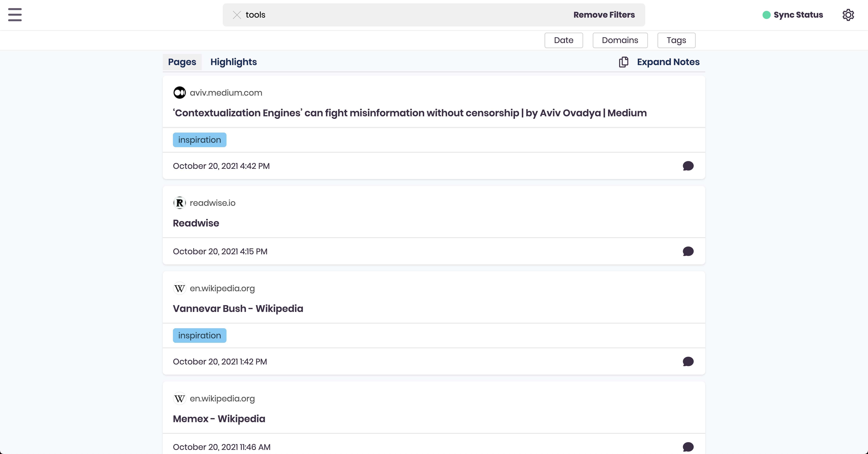Open notes comment icon on the Memex card
The width and height of the screenshot is (868, 454).
[688, 447]
